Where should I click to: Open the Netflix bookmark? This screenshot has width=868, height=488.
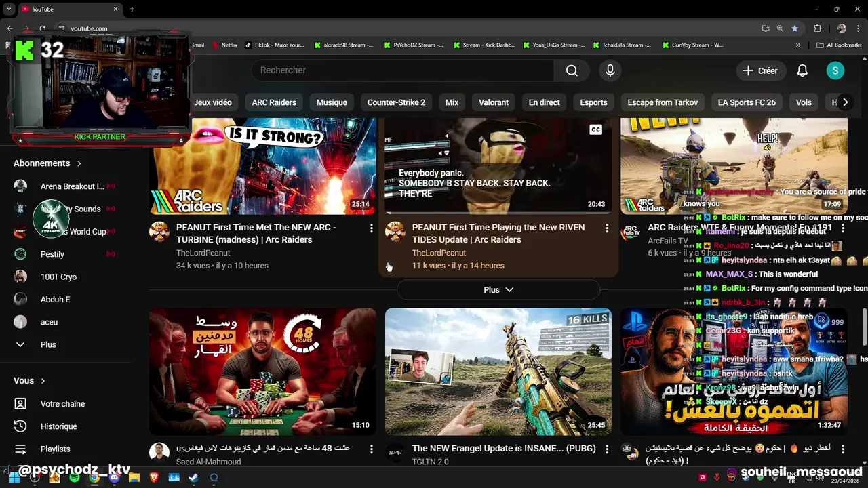[x=224, y=45]
